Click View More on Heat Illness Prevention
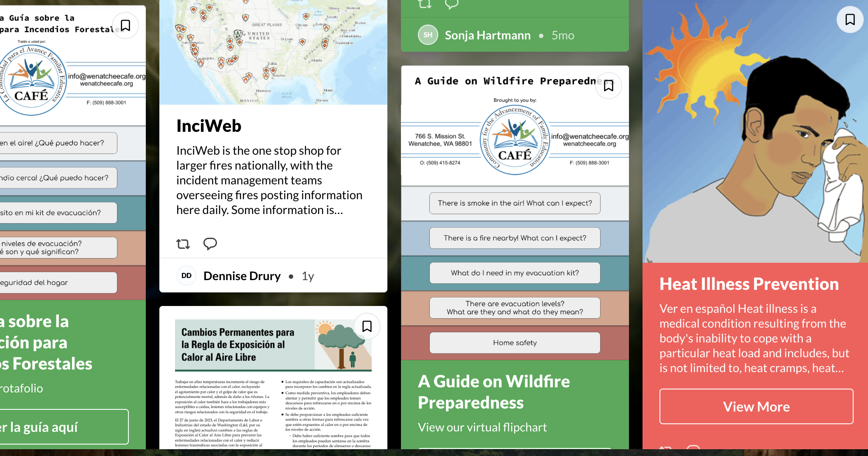868x456 pixels. coord(756,406)
